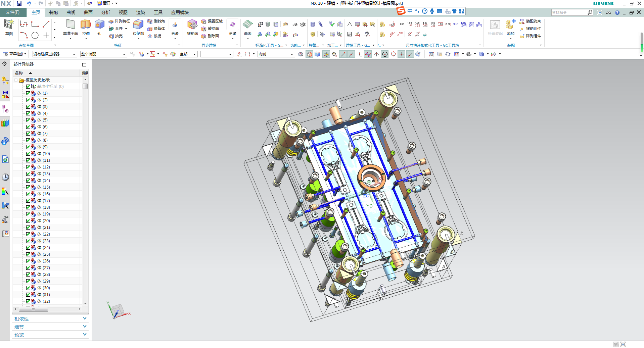Uncheck the 体 (32) body checkbox
The width and height of the screenshot is (644, 348).
(28, 301)
